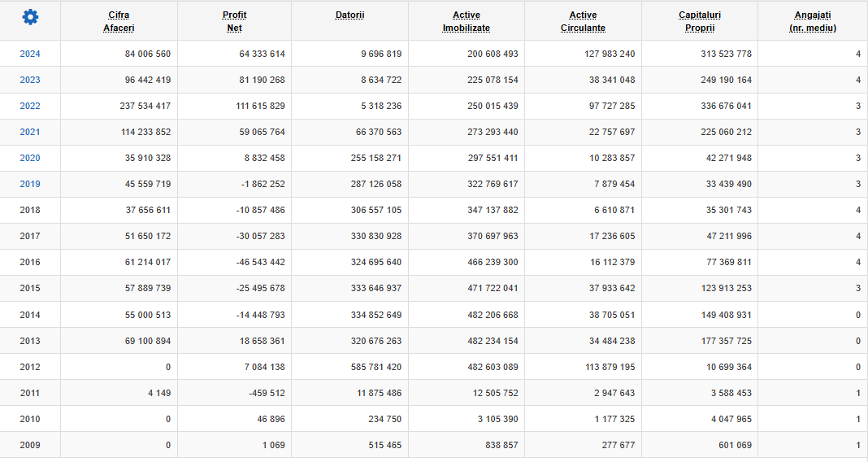Open the 2020 year link
The height and width of the screenshot is (462, 868).
(x=30, y=158)
